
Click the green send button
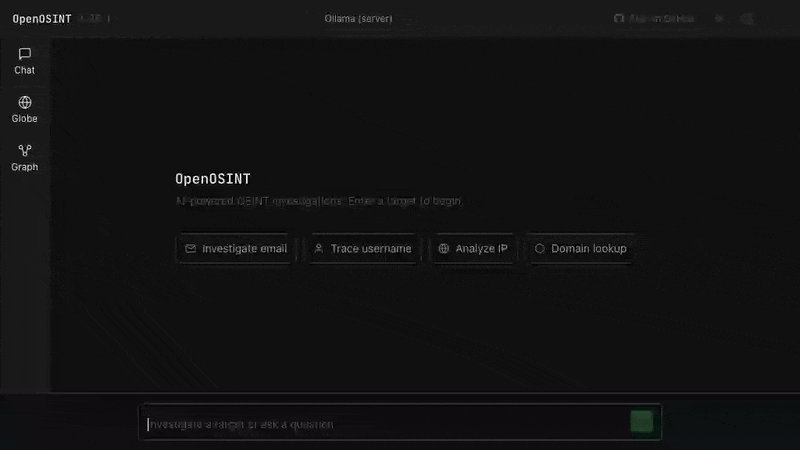pos(641,422)
